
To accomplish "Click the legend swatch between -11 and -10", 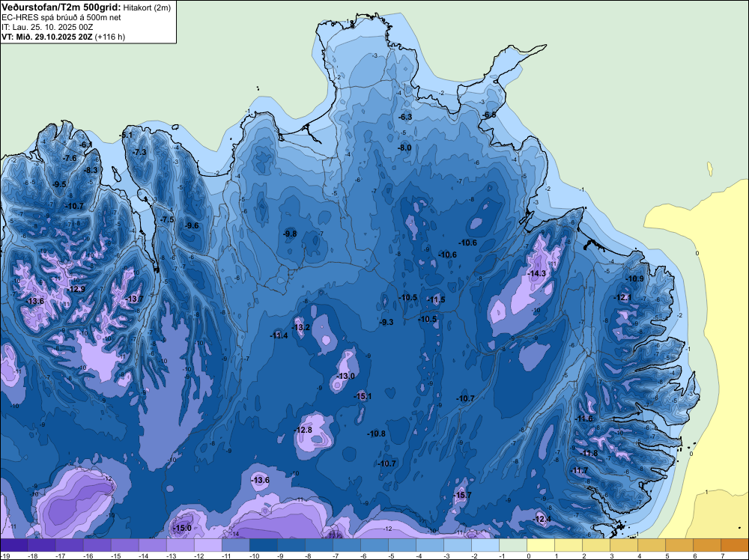I will (235, 545).
